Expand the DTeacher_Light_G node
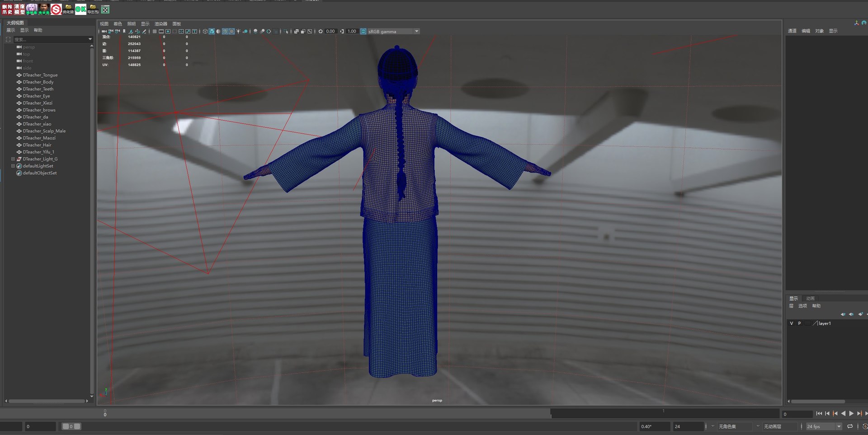This screenshot has height=435, width=868. (13, 159)
